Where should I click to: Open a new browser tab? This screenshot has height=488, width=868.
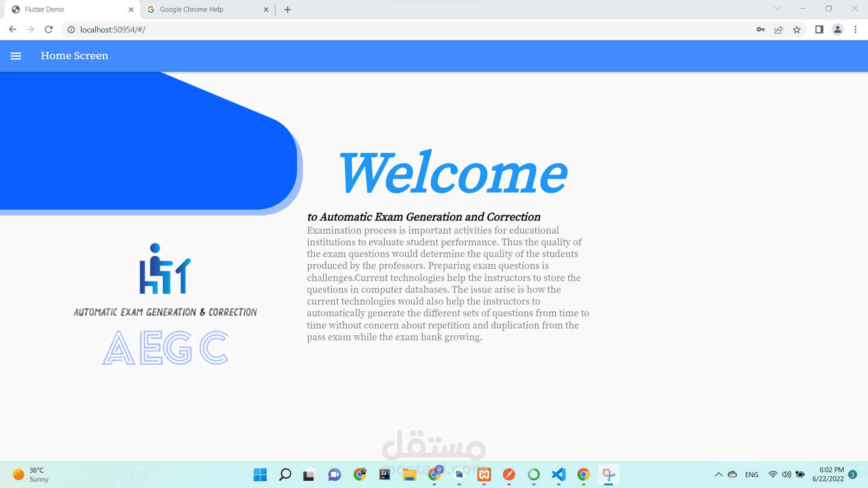(288, 9)
